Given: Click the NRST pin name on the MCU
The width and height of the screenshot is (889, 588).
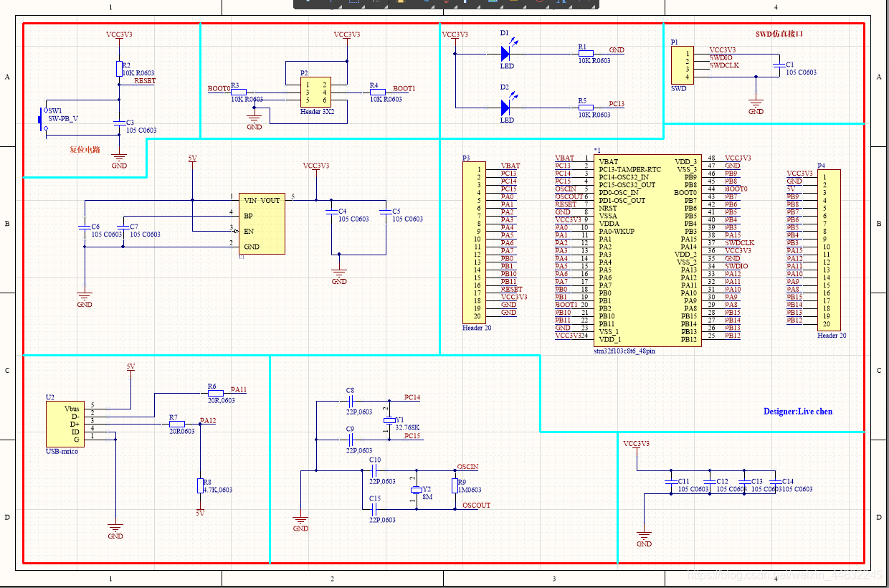Looking at the screenshot, I should click(x=608, y=208).
